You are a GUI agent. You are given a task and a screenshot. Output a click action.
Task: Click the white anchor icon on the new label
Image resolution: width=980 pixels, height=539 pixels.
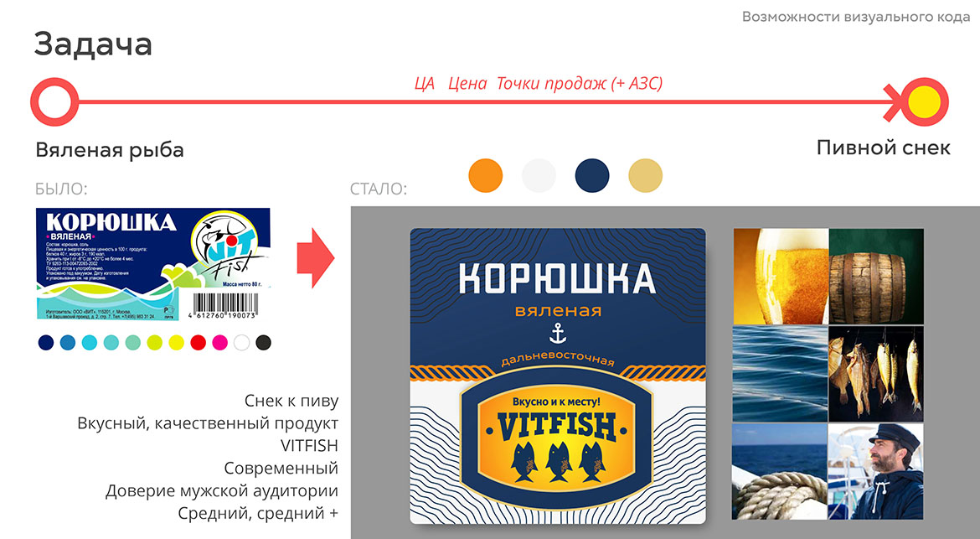coord(558,334)
